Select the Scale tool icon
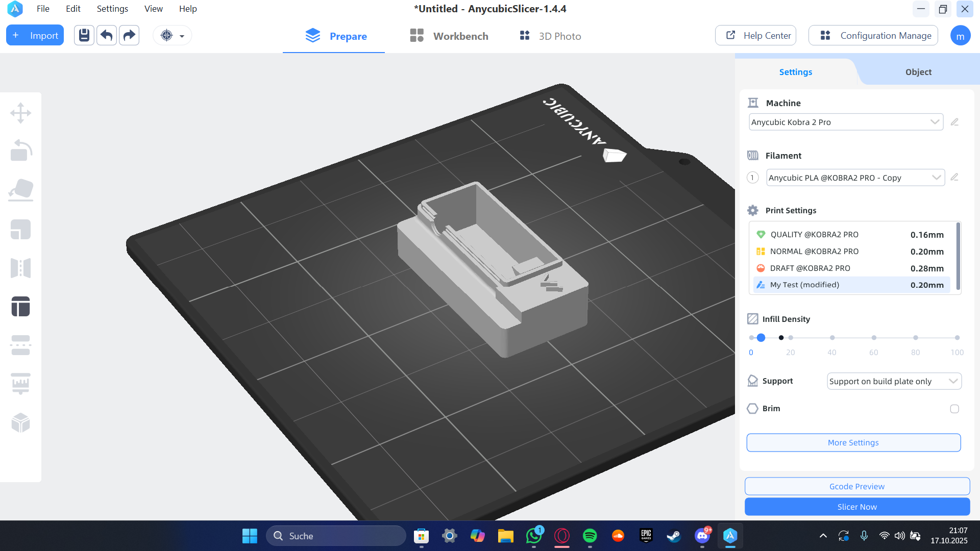The image size is (980, 551). (21, 230)
